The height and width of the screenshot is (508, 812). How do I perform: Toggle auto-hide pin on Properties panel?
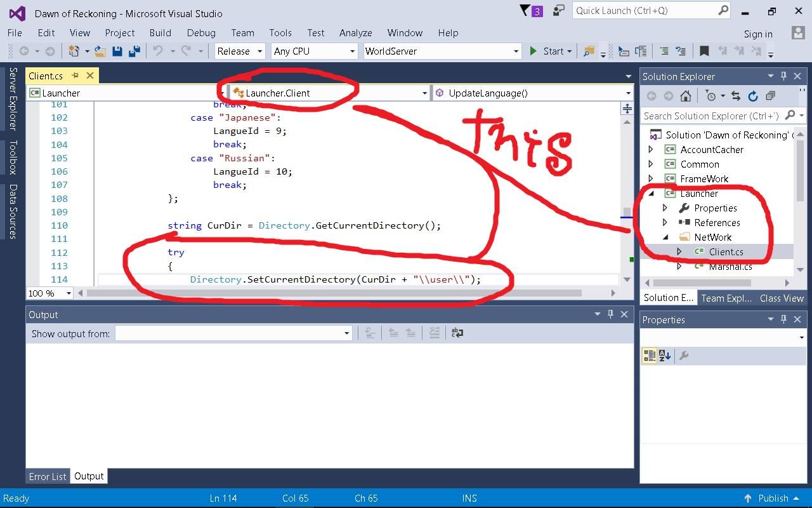(x=784, y=319)
